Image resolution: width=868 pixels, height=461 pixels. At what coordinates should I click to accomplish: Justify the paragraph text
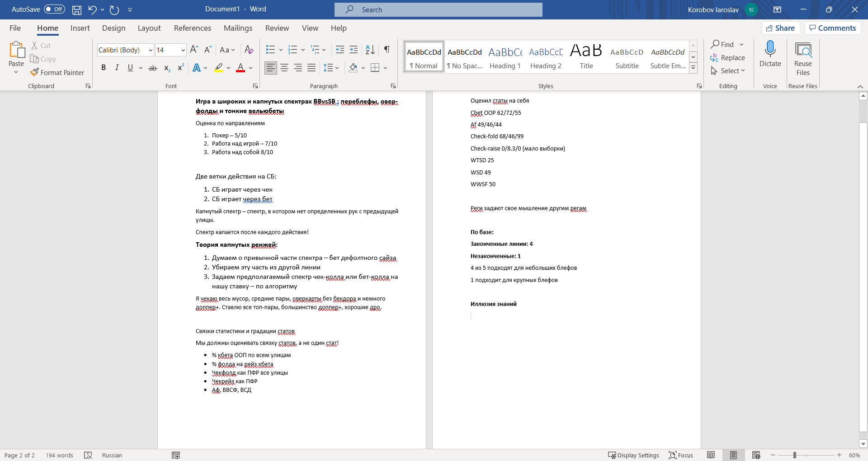tap(311, 68)
